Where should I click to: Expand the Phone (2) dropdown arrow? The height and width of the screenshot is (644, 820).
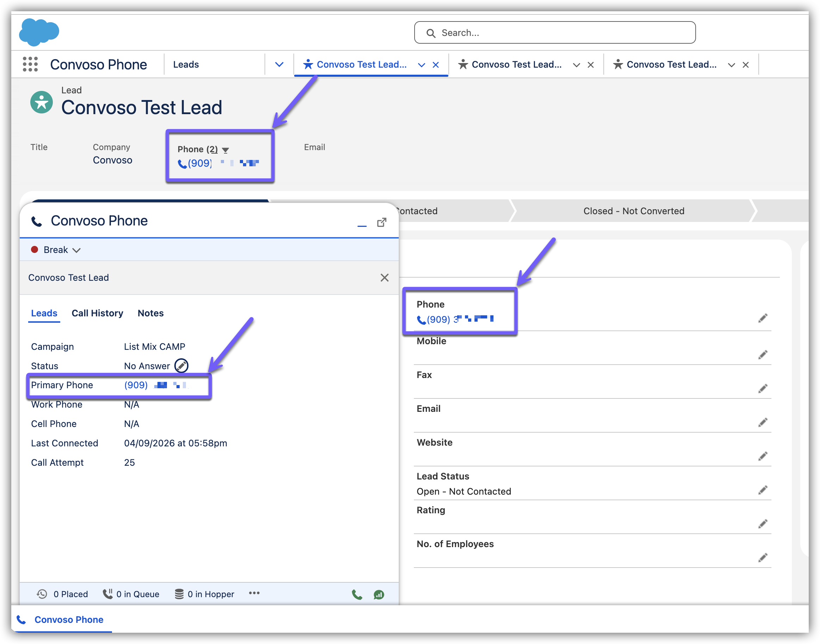[x=225, y=150]
